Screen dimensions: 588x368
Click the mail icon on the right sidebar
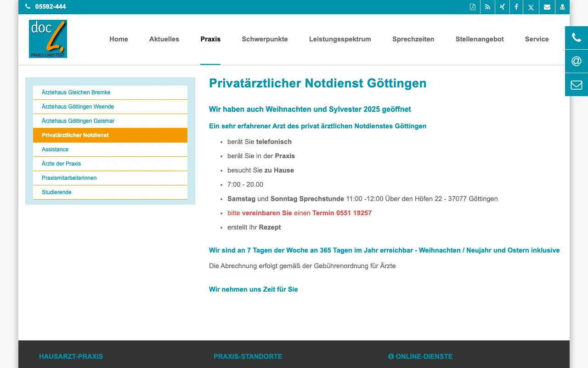click(x=576, y=84)
